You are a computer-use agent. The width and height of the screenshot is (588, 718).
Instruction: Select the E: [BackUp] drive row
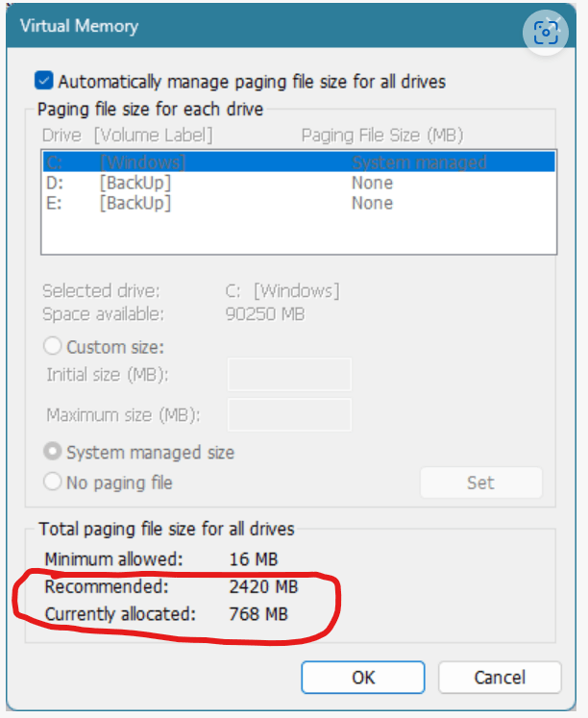299,203
